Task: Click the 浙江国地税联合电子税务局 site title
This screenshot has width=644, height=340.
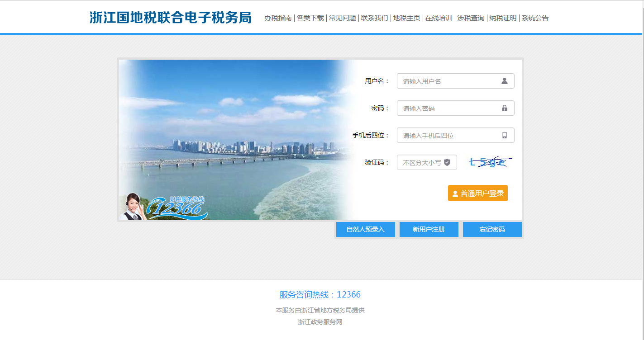Action: pos(170,17)
